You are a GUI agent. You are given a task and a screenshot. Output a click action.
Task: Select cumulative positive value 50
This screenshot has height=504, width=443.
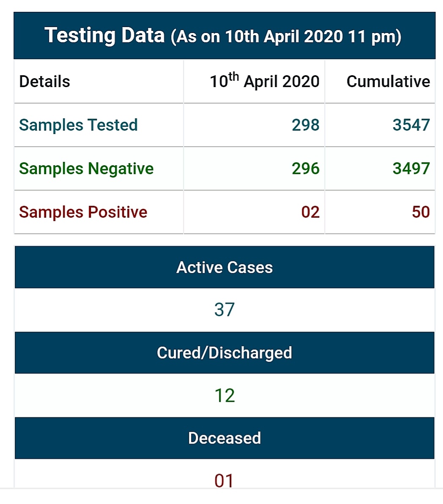421,212
